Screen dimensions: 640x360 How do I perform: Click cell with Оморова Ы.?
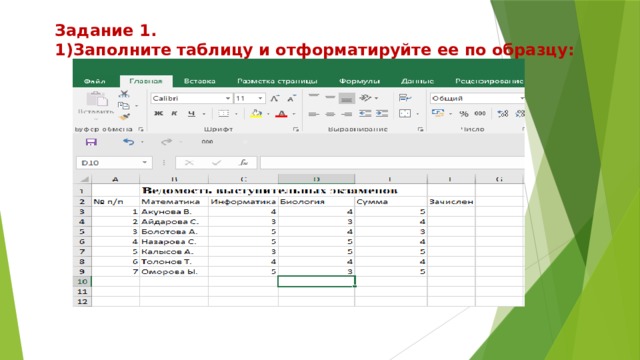click(x=174, y=272)
